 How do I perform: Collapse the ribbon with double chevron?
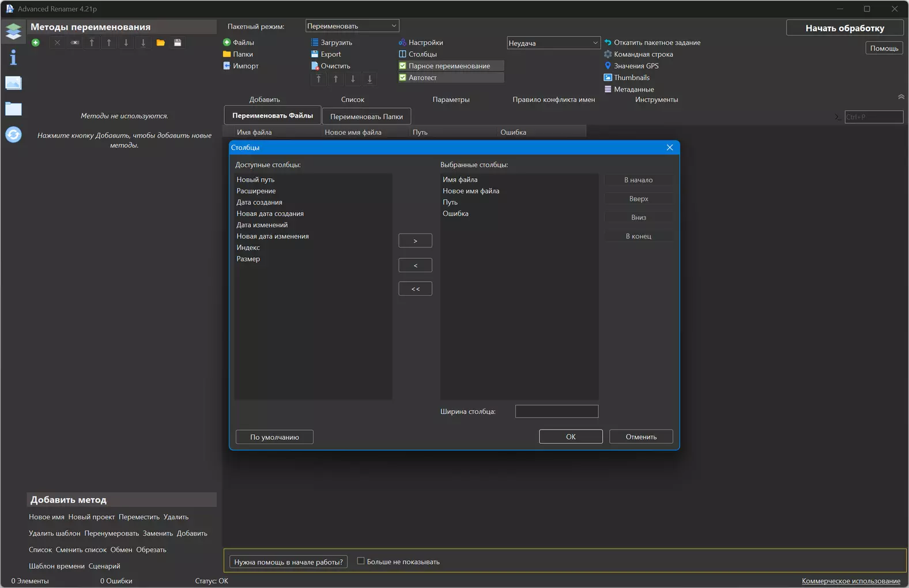click(x=901, y=96)
